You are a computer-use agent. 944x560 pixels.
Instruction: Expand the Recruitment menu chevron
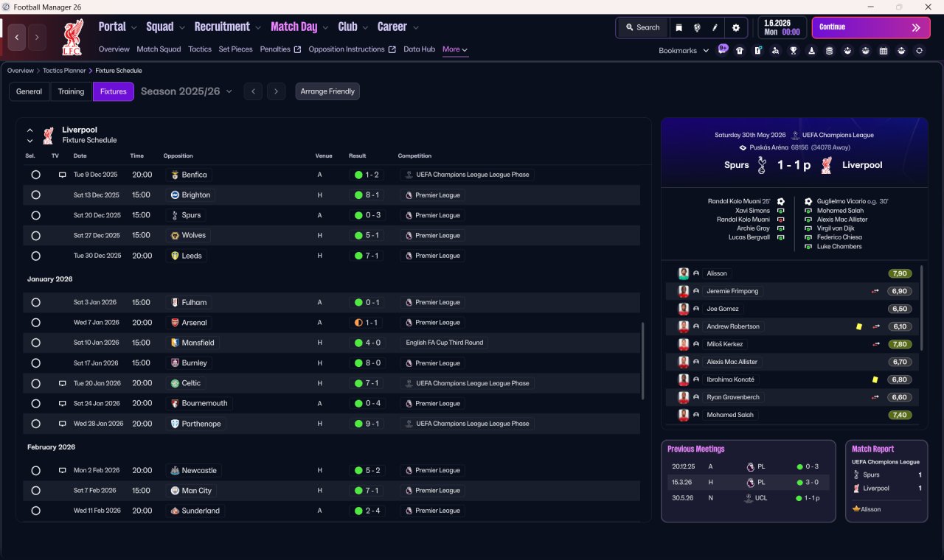click(x=258, y=28)
